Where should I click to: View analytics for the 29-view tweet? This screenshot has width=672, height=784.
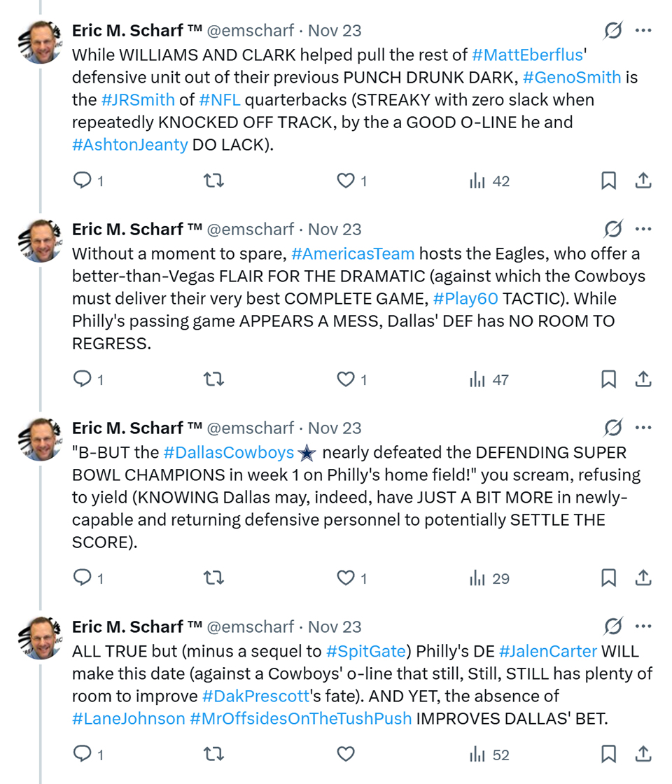(489, 579)
